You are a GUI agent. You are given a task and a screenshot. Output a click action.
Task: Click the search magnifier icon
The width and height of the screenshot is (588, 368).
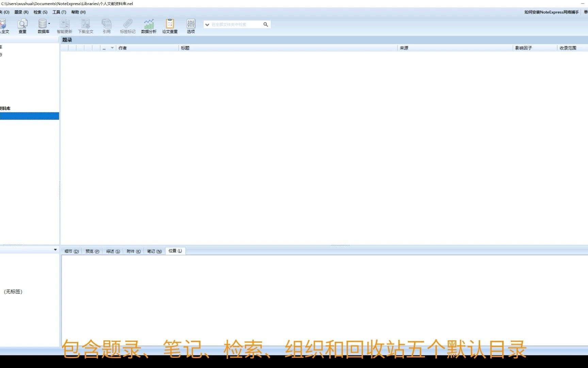266,25
